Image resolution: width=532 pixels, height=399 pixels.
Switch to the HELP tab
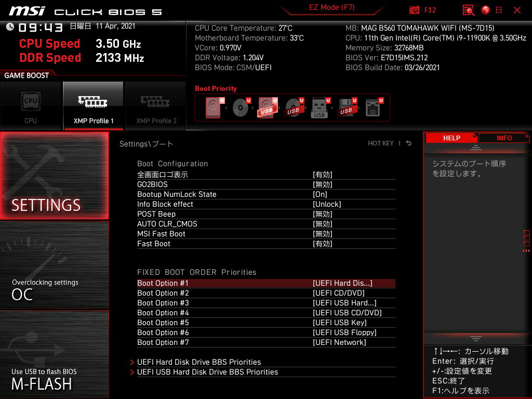pos(451,138)
